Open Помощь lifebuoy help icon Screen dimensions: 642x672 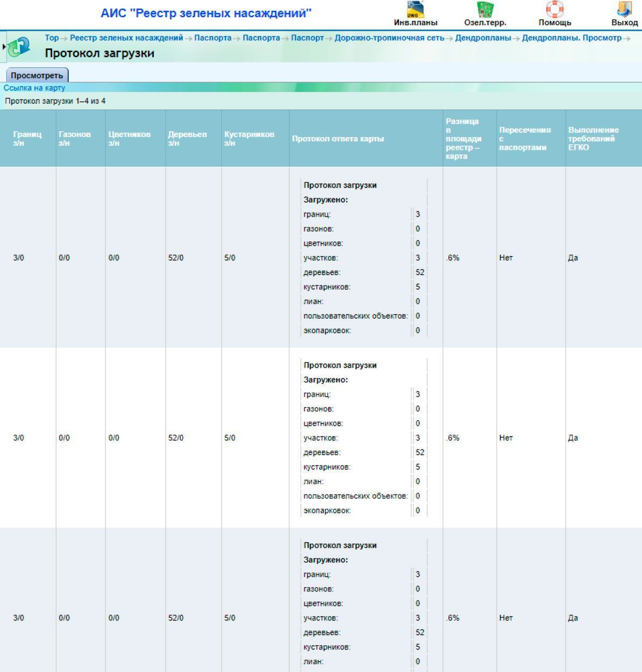click(554, 10)
